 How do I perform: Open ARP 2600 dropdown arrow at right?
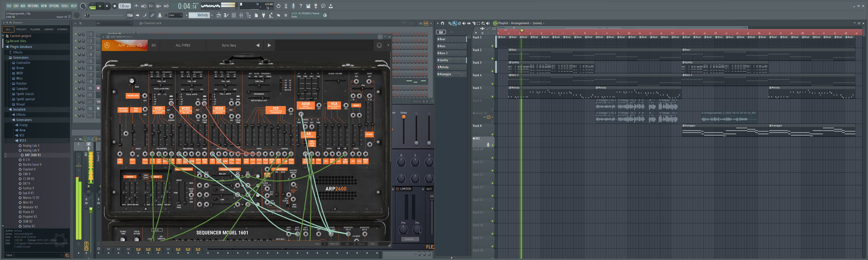[x=388, y=45]
